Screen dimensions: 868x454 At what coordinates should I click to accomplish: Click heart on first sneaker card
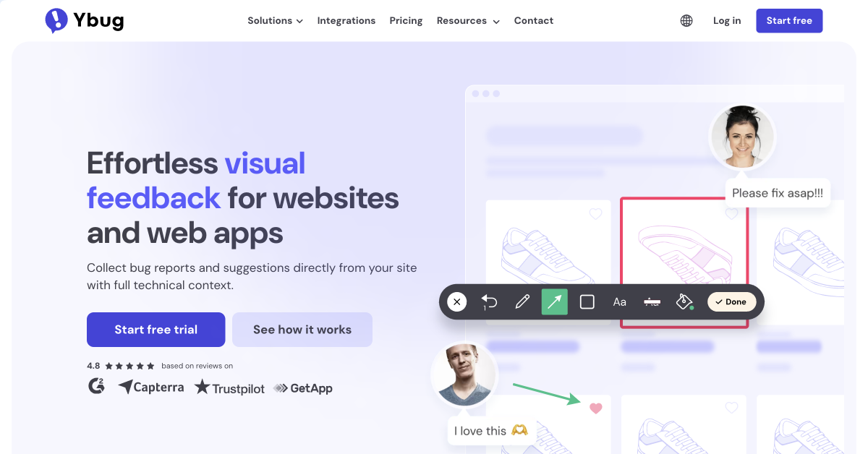(595, 214)
